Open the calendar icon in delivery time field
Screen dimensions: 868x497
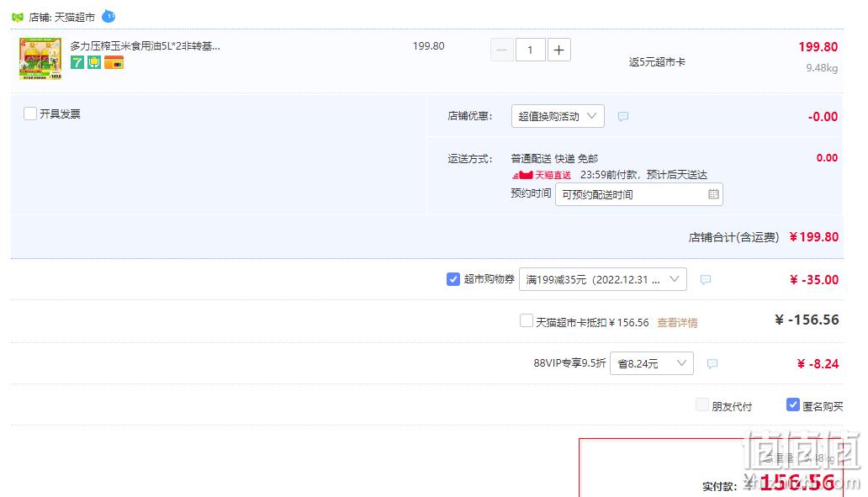(x=713, y=194)
